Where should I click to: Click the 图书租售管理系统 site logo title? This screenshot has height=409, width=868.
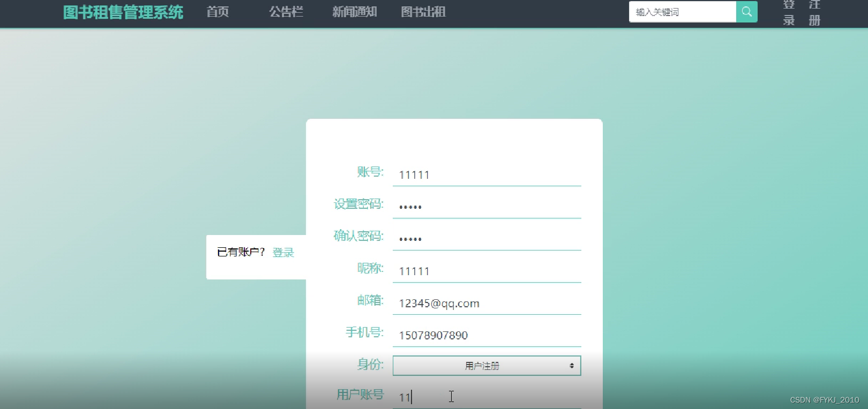[x=123, y=12]
